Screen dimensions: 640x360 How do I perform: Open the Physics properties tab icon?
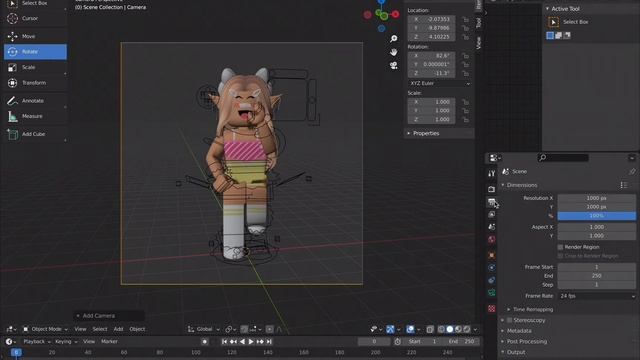(x=491, y=268)
